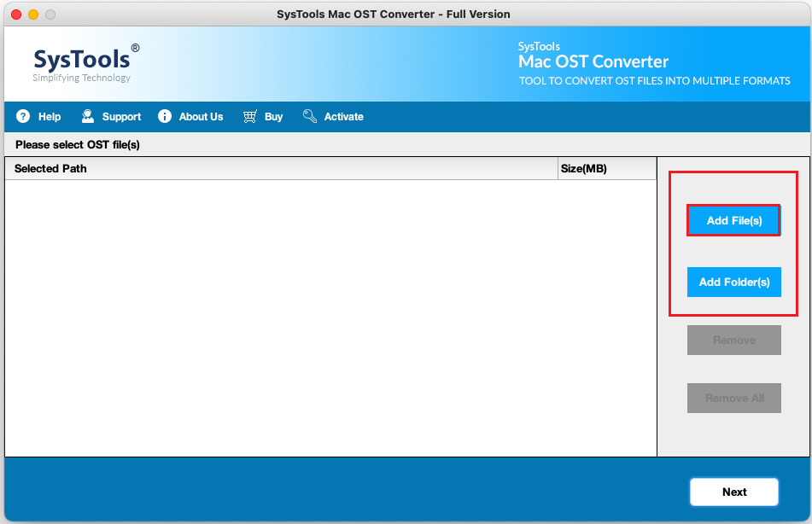Click the 'Mac OST Converter' banner title
The width and height of the screenshot is (812, 524).
coord(593,61)
